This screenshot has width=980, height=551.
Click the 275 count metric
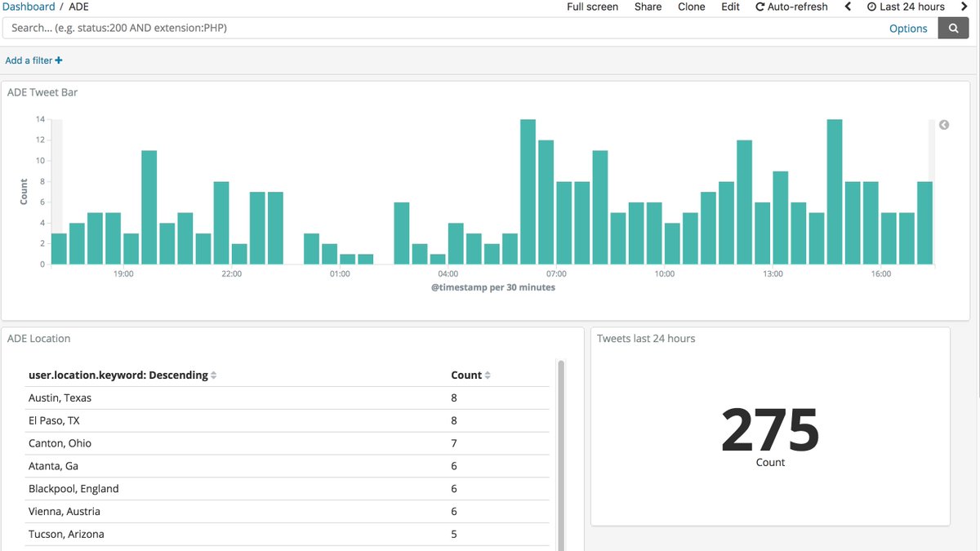click(770, 430)
